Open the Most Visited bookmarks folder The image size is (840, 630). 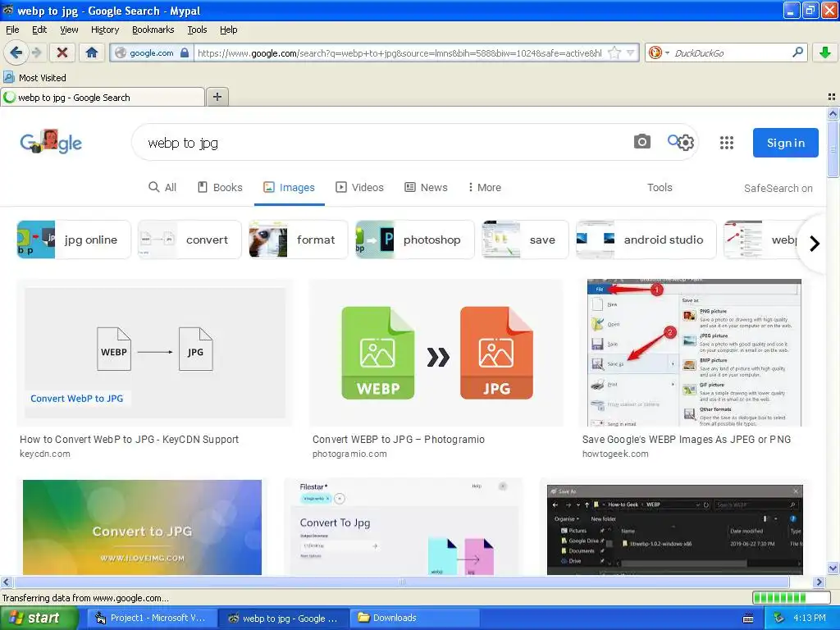(x=35, y=78)
